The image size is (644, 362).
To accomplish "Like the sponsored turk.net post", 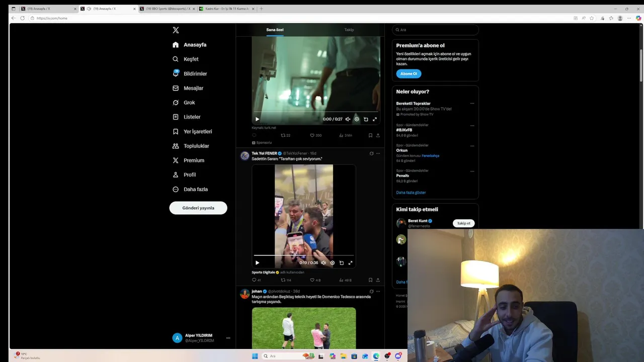I will tap(315, 135).
